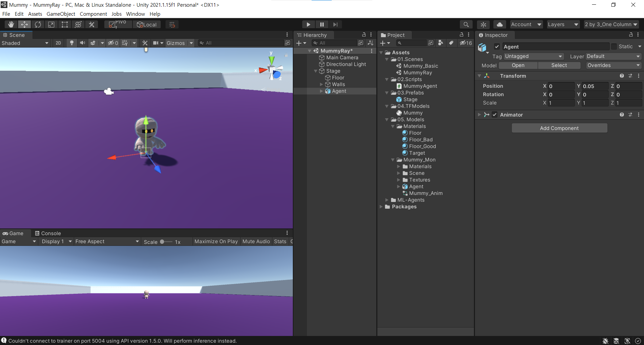The width and height of the screenshot is (644, 345).
Task: Click the Gizmos button
Action: click(176, 43)
